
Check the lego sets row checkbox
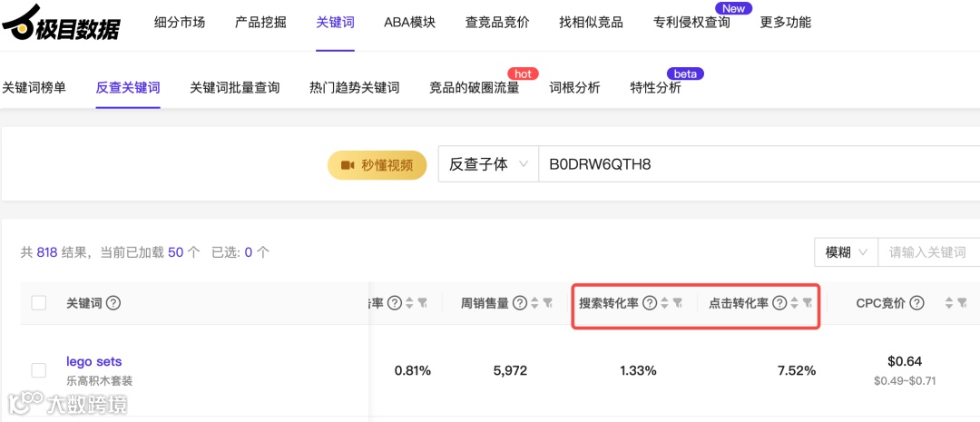point(39,371)
